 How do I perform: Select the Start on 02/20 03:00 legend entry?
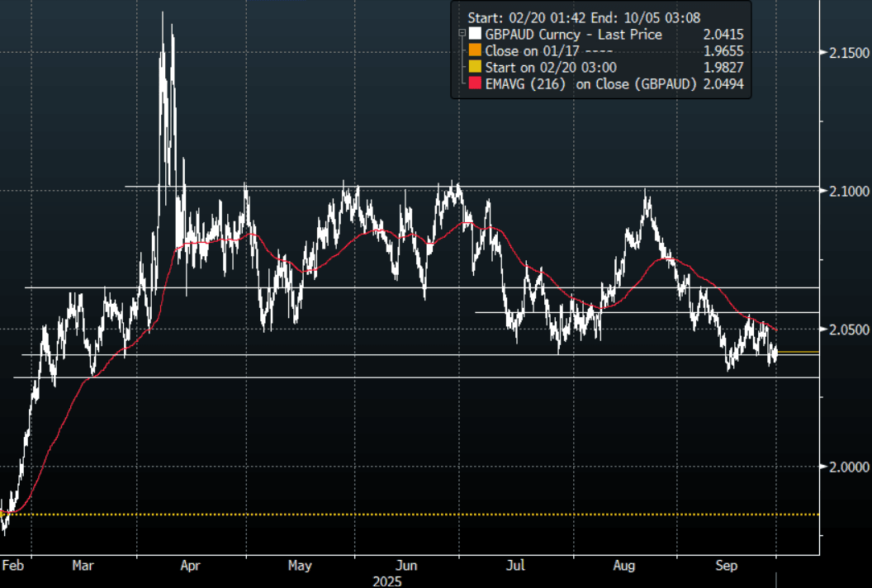[x=551, y=68]
